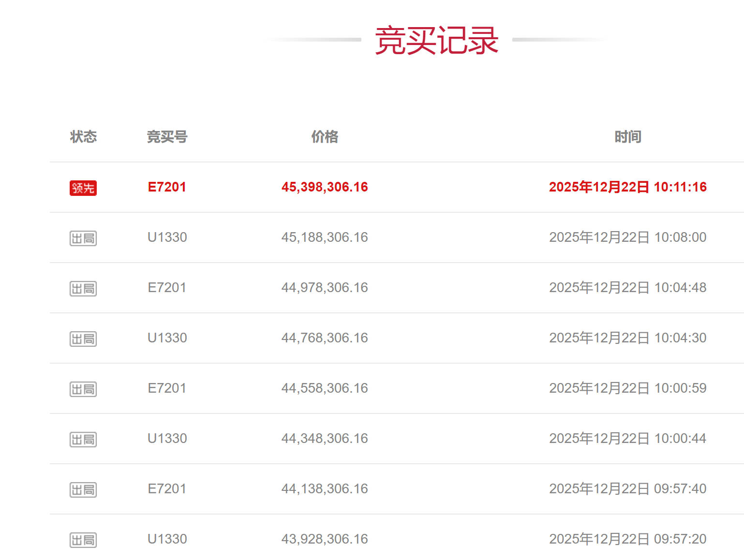Click the 状态 column header
The image size is (744, 560).
tap(83, 137)
